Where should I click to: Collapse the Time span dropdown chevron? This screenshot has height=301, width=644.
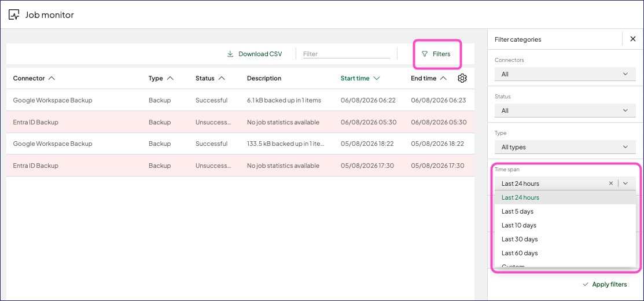coord(625,183)
